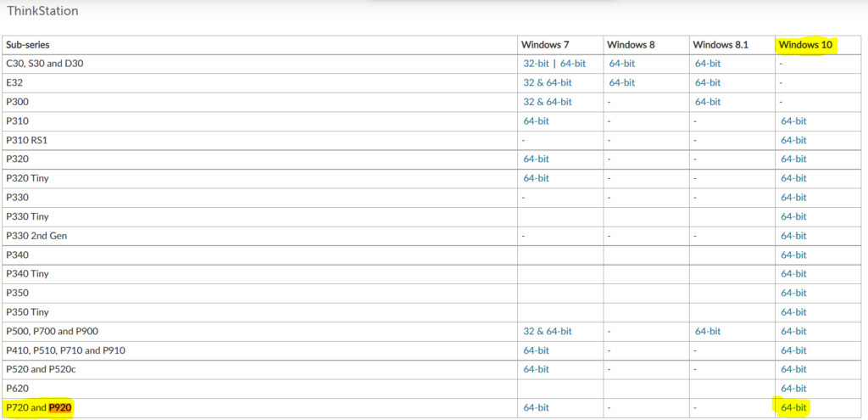The height and width of the screenshot is (420, 868).
Task: Open Windows 10 64-bit link for P350
Action: pyautogui.click(x=793, y=293)
